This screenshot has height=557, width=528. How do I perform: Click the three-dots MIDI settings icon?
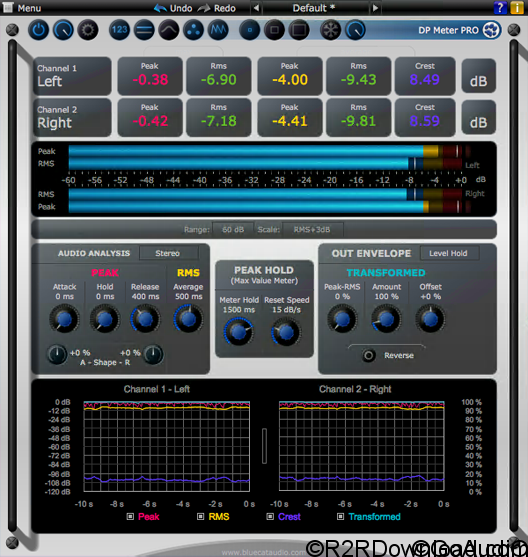coord(193,30)
